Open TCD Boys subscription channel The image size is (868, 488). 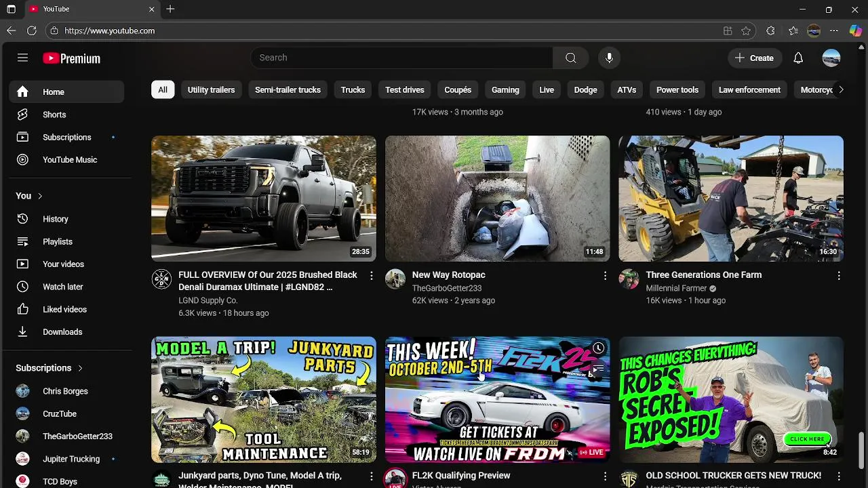tap(66, 481)
